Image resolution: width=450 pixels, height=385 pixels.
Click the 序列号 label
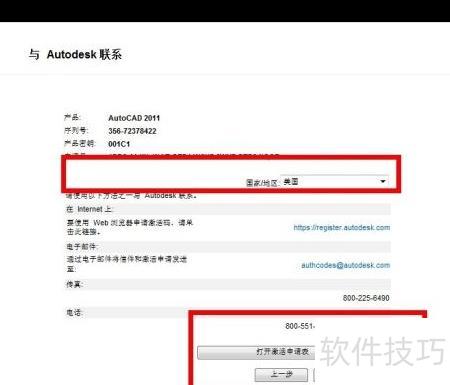click(76, 130)
